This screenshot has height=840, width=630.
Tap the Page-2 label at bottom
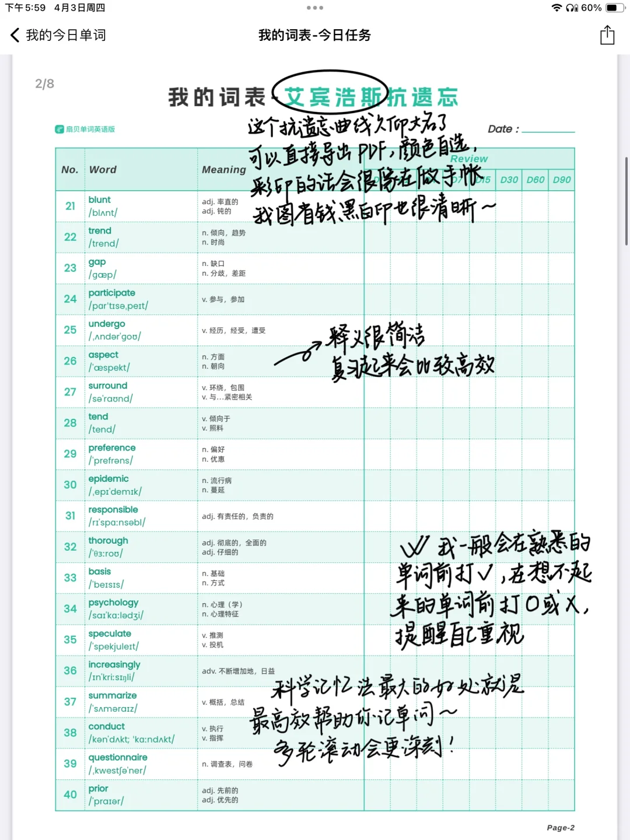561,827
